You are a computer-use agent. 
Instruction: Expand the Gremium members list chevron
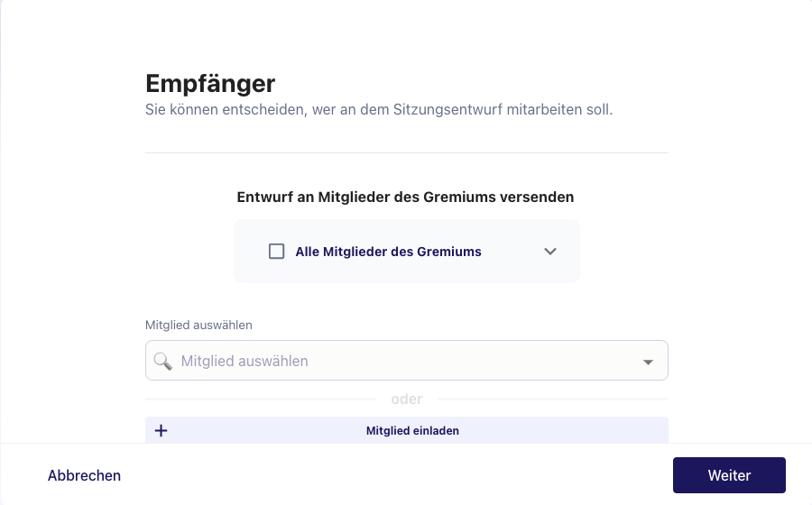[x=550, y=252]
